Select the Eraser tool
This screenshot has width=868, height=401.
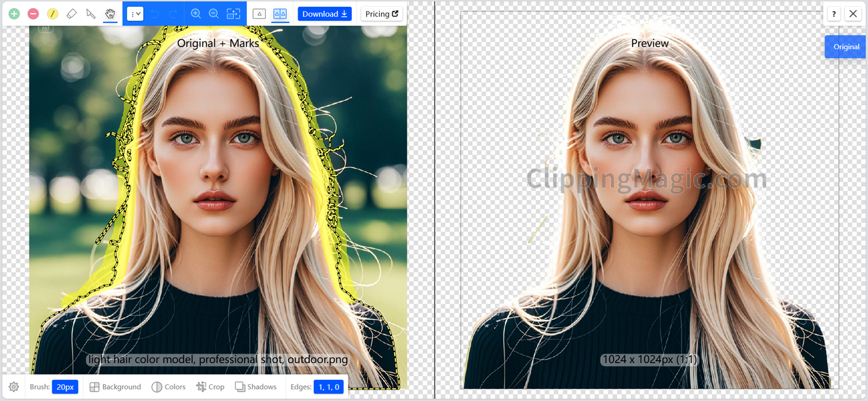point(72,14)
